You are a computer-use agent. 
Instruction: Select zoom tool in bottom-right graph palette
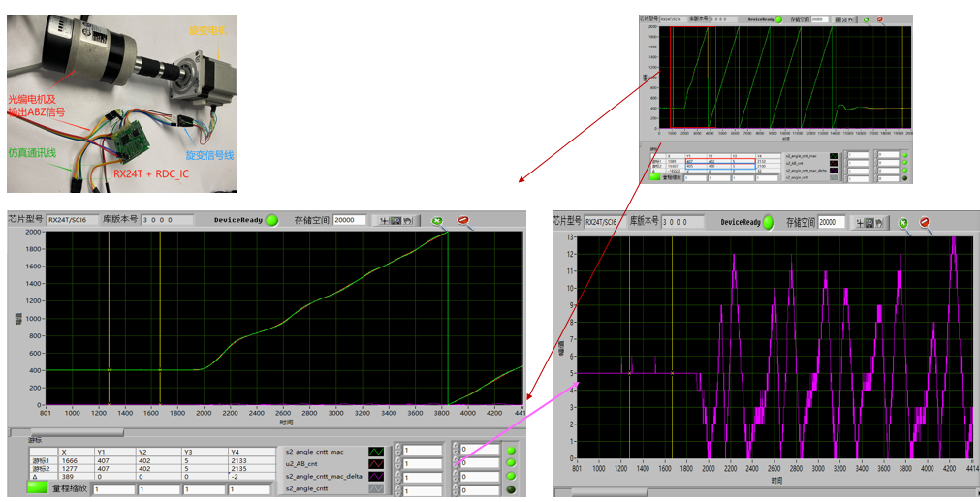[869, 223]
